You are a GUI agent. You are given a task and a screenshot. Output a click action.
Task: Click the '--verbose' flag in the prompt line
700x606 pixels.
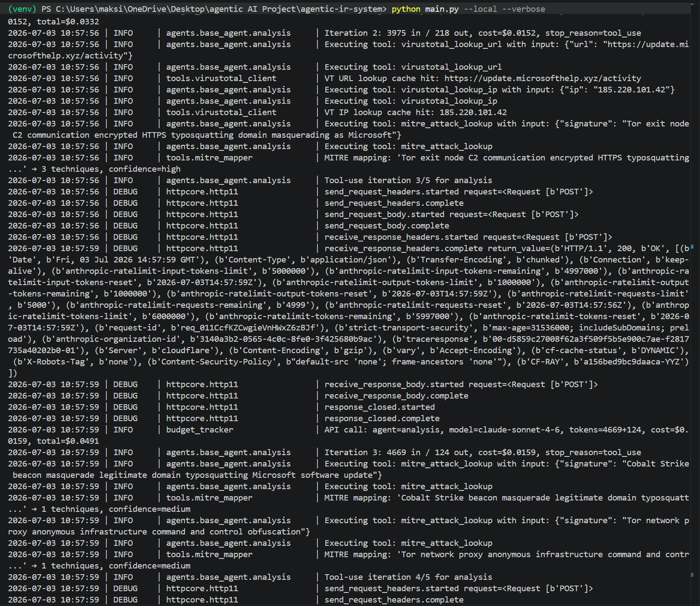(x=524, y=9)
